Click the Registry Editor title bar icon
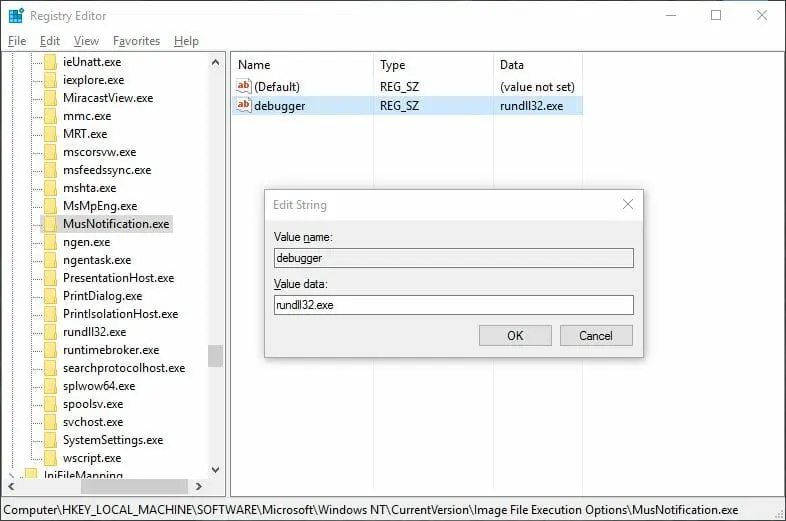The height and width of the screenshot is (521, 786). (x=16, y=16)
